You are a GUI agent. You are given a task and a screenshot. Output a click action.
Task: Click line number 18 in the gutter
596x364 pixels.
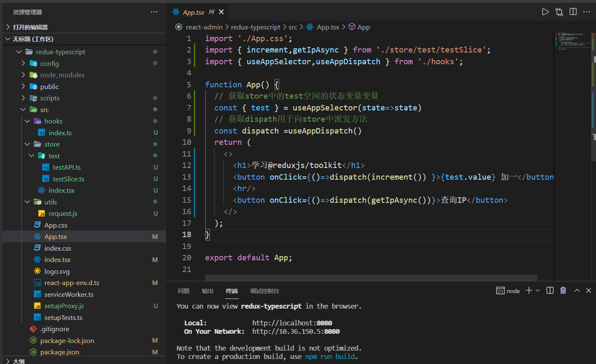click(x=187, y=234)
